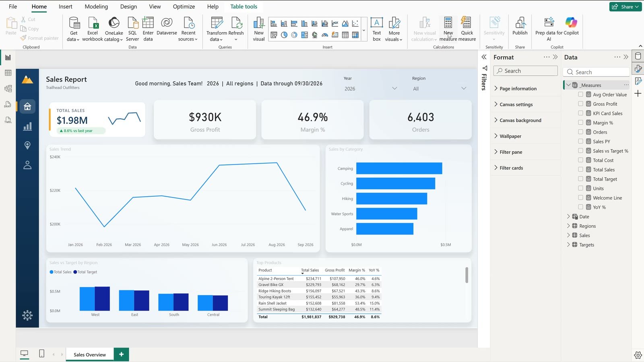
Task: Click Transform data in Queries group
Action: pyautogui.click(x=217, y=29)
